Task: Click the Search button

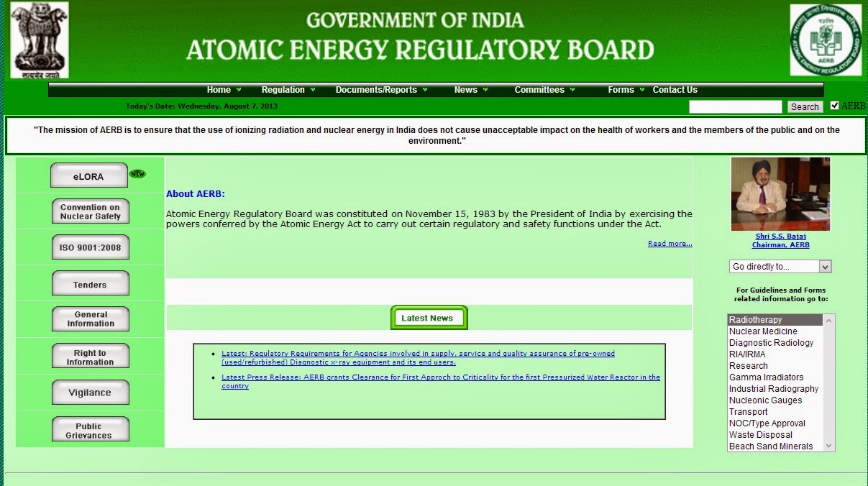Action: coord(805,106)
